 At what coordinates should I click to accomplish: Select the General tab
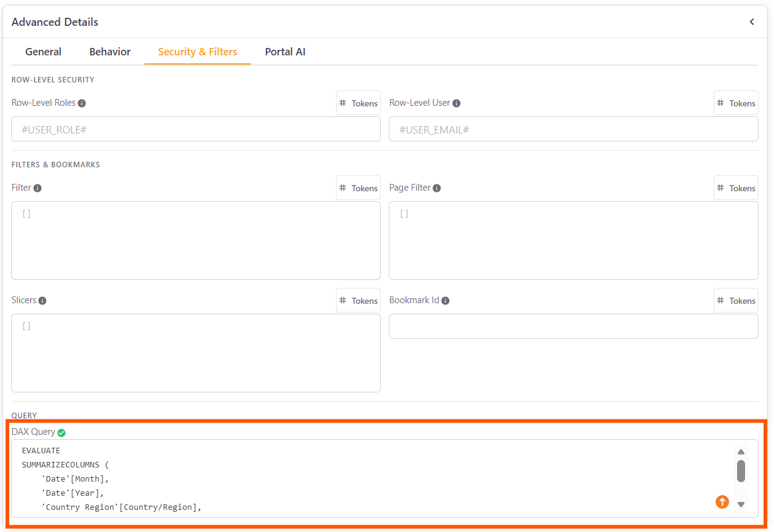(43, 52)
